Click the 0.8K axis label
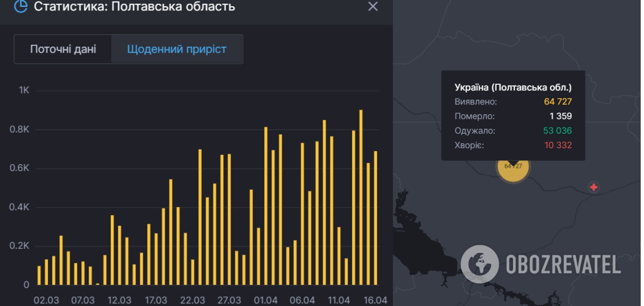 pos(20,129)
